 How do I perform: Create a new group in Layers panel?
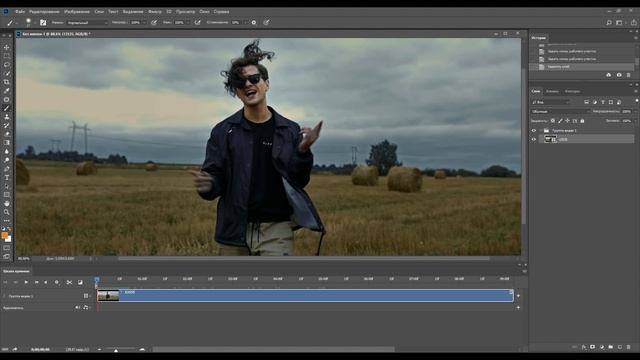pyautogui.click(x=611, y=347)
